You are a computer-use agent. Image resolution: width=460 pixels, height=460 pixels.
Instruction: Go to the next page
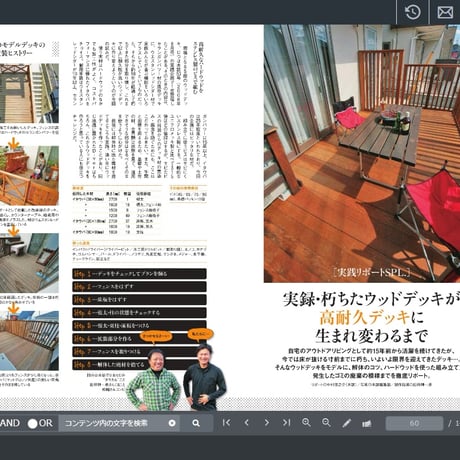266,423
